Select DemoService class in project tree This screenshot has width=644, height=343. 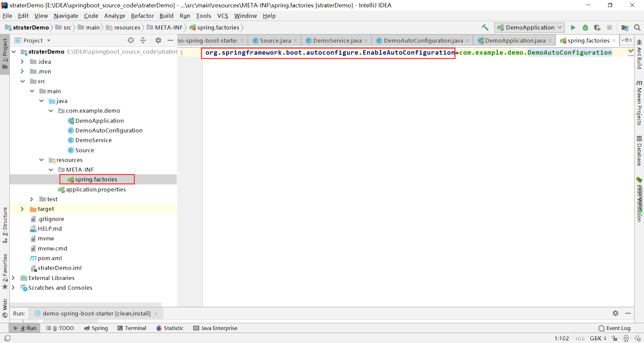pos(93,140)
